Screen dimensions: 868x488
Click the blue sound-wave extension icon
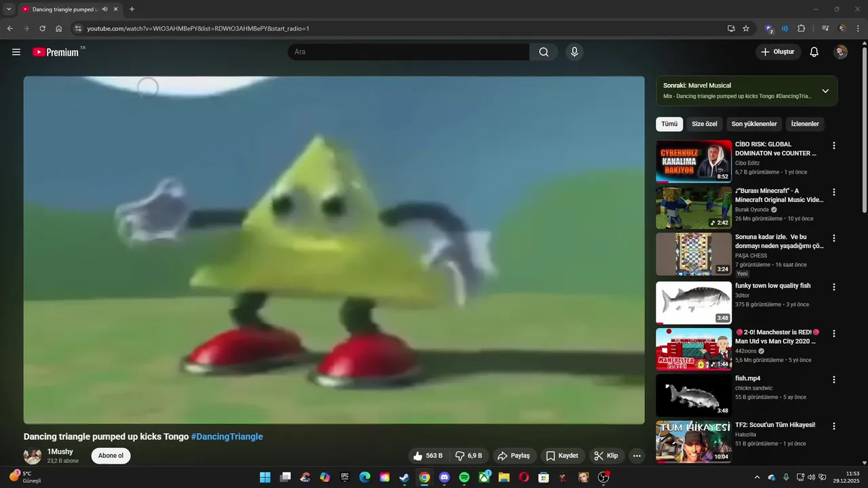tap(785, 28)
